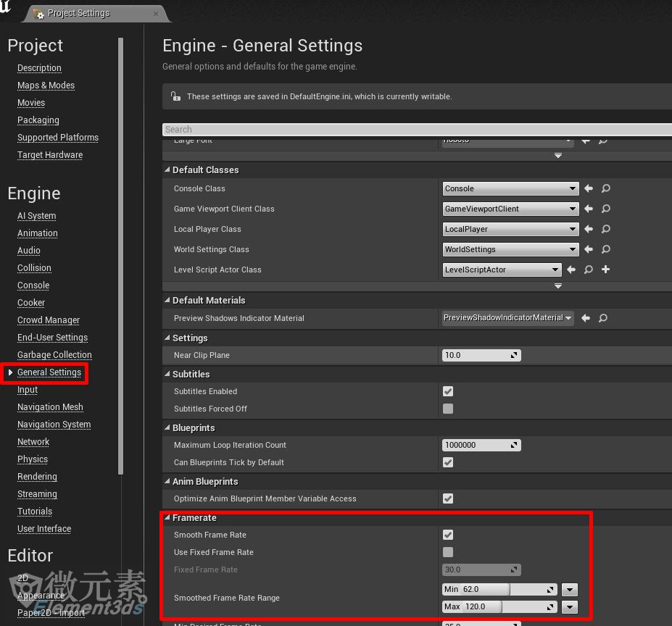The width and height of the screenshot is (672, 626).
Task: Select General Settings in Engine list
Action: click(x=49, y=372)
